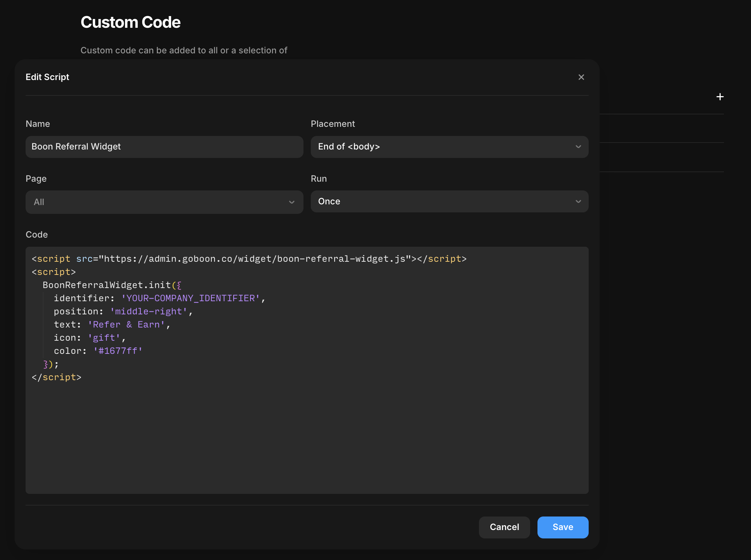The image size is (751, 560).
Task: Click the closing '});' line in code
Action: pos(50,364)
